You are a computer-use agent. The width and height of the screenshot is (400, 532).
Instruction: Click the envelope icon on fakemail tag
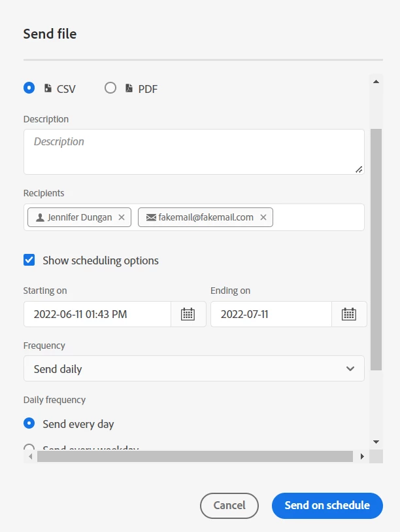[151, 217]
